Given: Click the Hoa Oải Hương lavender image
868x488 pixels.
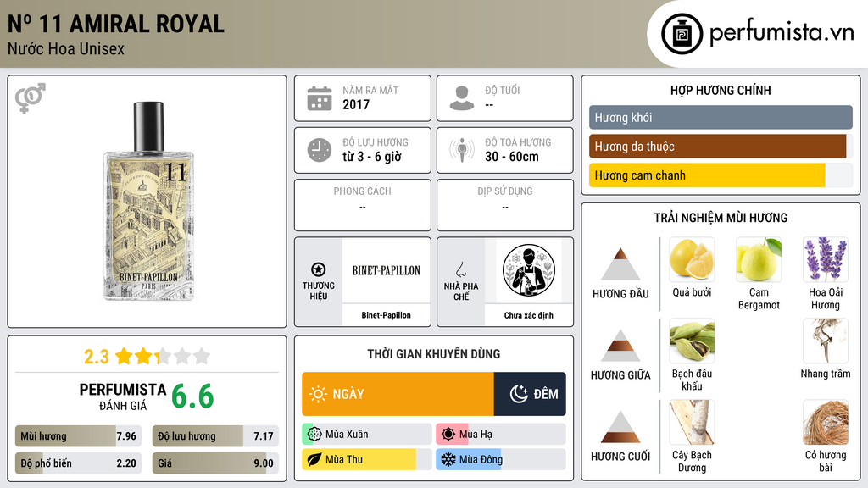Looking at the screenshot, I should 826,259.
